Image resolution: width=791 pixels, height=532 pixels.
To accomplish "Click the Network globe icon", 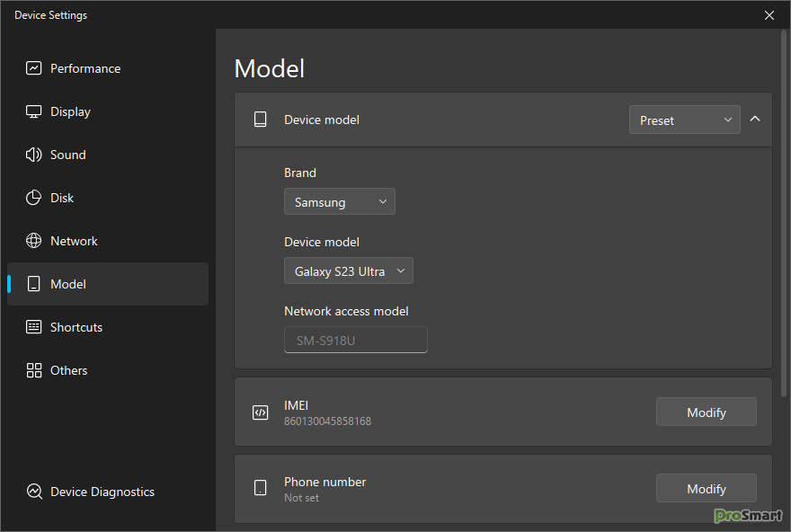I will click(34, 241).
